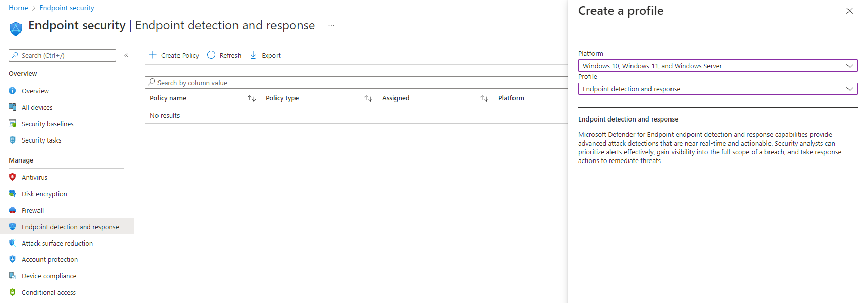Click the Export button label
The image size is (868, 303).
(271, 55)
